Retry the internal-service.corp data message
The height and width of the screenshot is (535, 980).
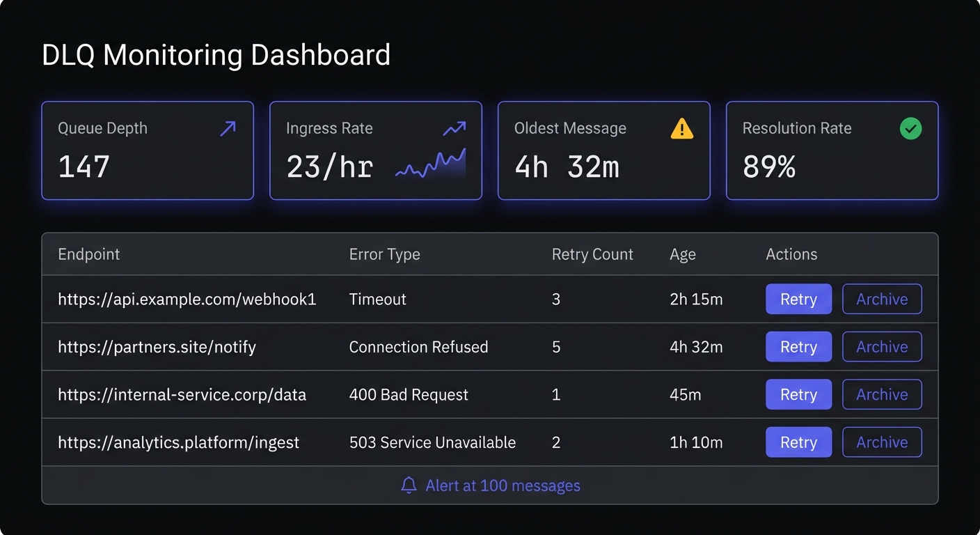(x=798, y=394)
